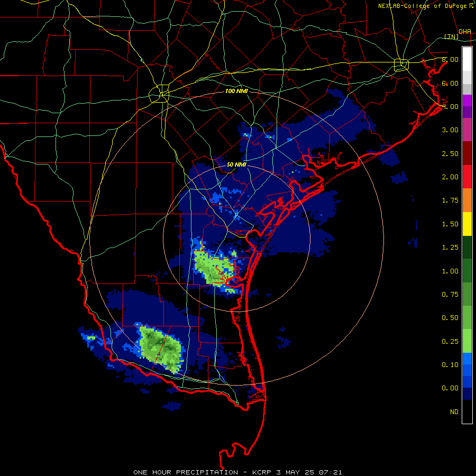
Task: Click the 0.10 legend value
Action: pyautogui.click(x=450, y=365)
